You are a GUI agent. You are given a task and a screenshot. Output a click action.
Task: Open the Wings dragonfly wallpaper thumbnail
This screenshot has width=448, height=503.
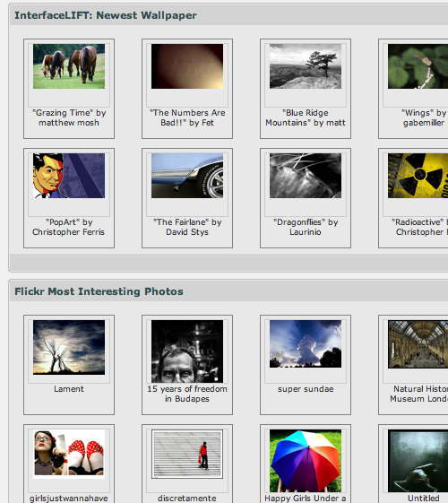pos(418,66)
